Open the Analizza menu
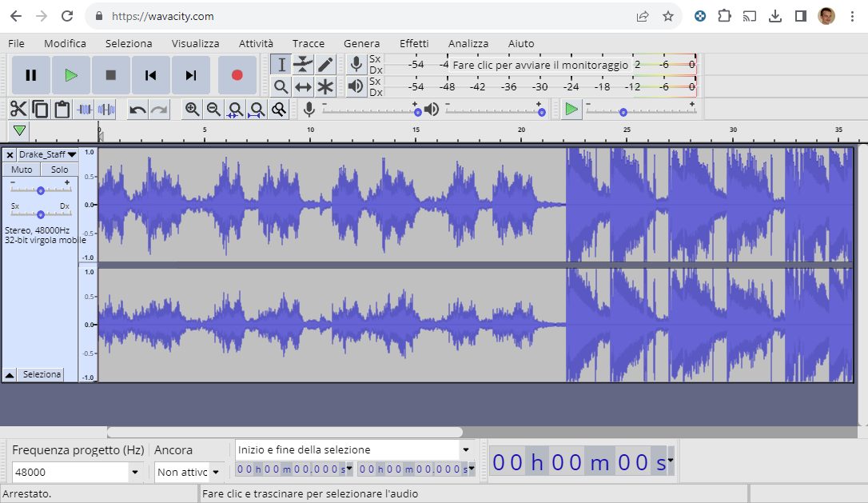868x503 pixels. pos(468,43)
